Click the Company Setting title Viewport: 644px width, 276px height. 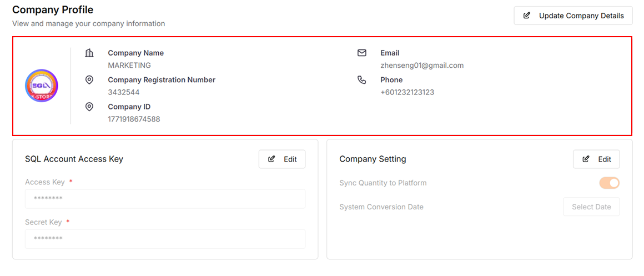click(373, 159)
